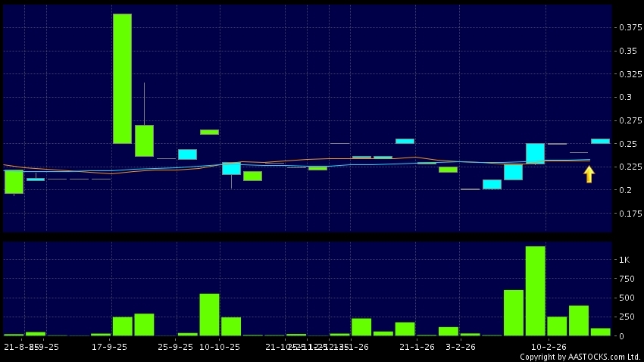644x362 pixels.
Task: Select the volume bar above 10-10-25 label
Action: [209, 314]
